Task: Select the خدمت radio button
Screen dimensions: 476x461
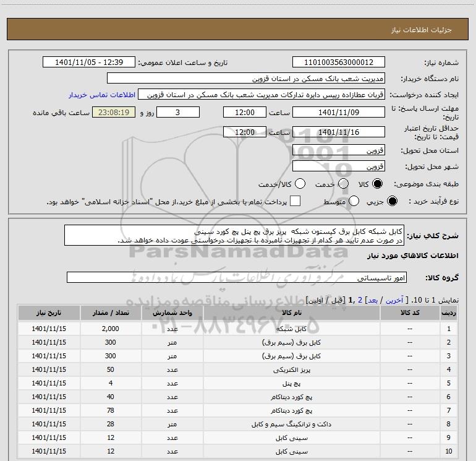Action: pyautogui.click(x=343, y=184)
